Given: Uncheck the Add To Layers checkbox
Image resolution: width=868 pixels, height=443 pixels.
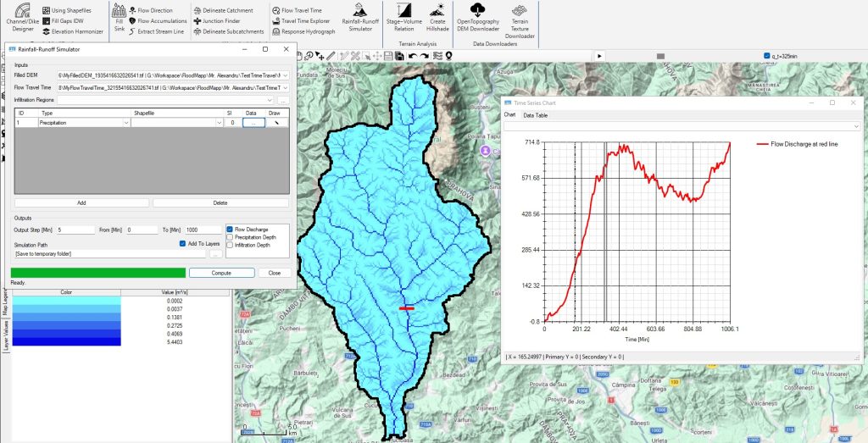Looking at the screenshot, I should point(182,243).
